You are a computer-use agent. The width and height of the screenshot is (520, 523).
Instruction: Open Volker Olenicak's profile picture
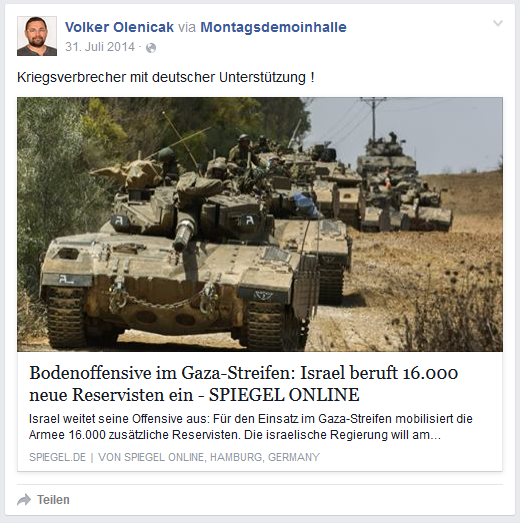click(x=37, y=36)
